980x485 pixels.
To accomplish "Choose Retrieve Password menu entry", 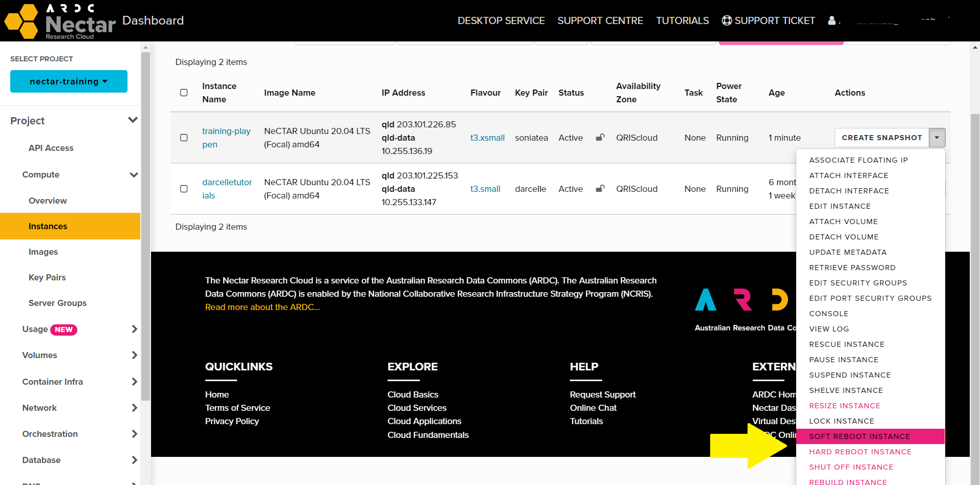I will click(x=870, y=268).
